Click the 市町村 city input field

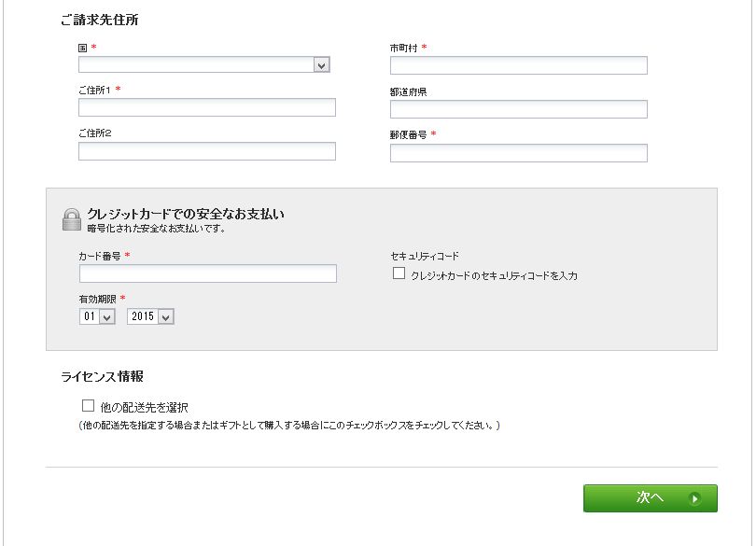coord(518,65)
